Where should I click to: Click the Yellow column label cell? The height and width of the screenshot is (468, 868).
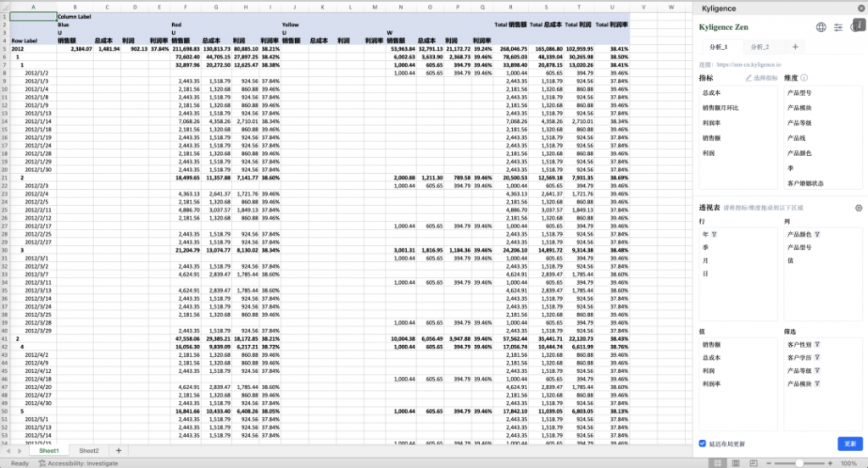(294, 25)
